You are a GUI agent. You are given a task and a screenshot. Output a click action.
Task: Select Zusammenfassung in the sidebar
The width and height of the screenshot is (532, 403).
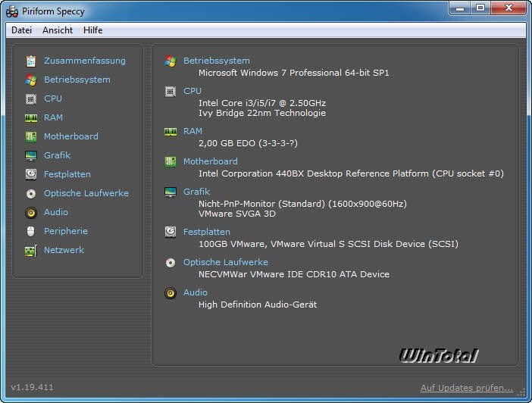pyautogui.click(x=84, y=61)
